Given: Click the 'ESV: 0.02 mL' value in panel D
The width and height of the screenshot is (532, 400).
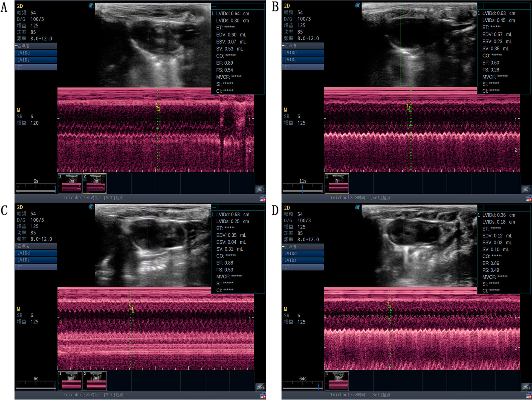Looking at the screenshot, I should click(497, 242).
